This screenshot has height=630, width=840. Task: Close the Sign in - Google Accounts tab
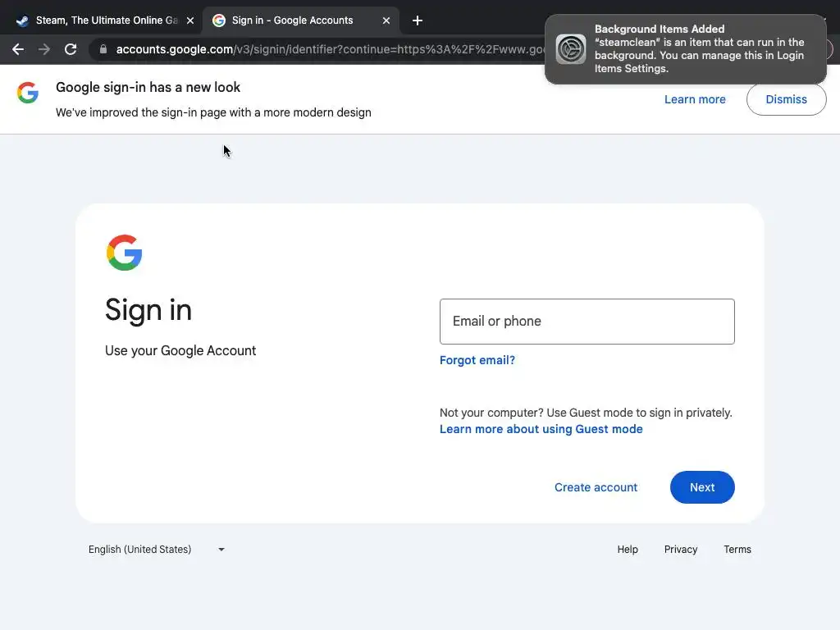[x=386, y=21]
